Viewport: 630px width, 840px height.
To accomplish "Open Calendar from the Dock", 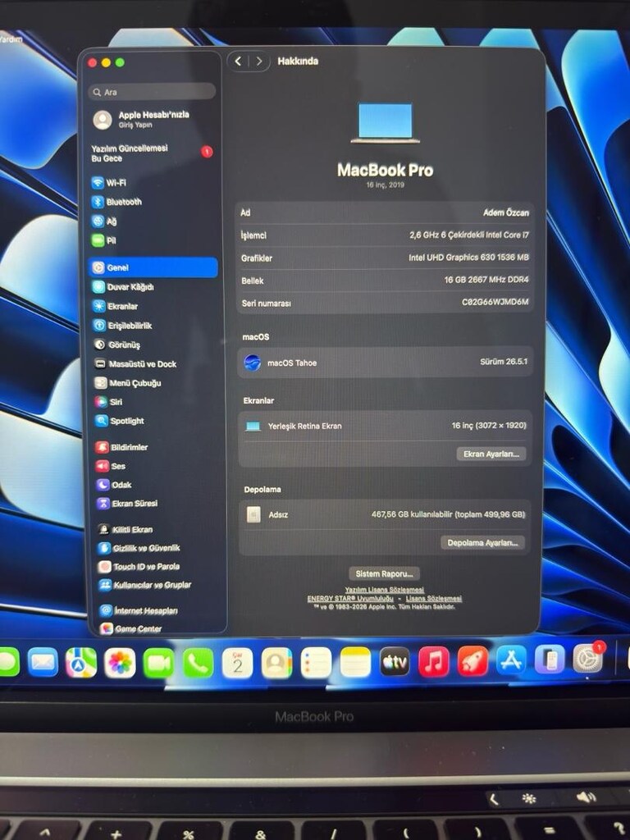I will [x=237, y=663].
